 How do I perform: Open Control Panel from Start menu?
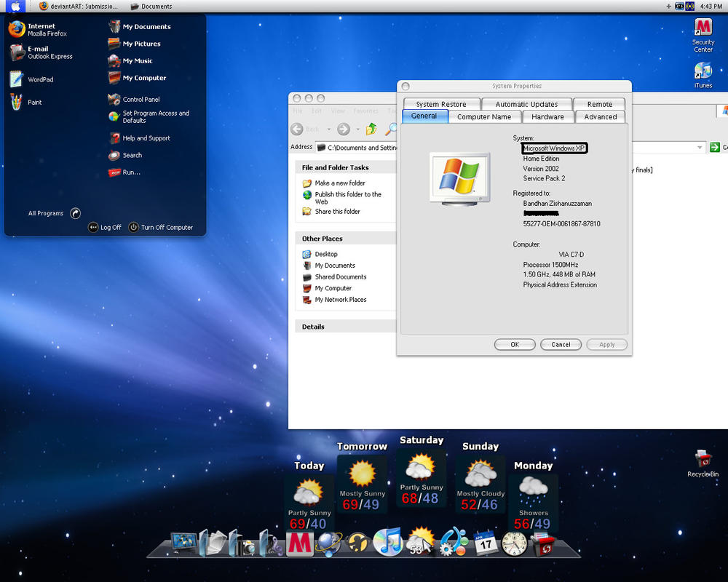pos(134,100)
